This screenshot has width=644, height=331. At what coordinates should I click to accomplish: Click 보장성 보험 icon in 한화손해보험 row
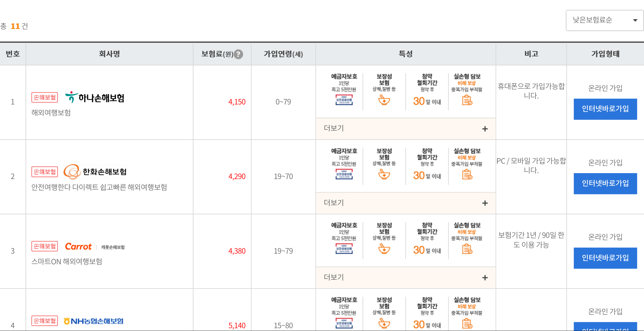tap(384, 175)
